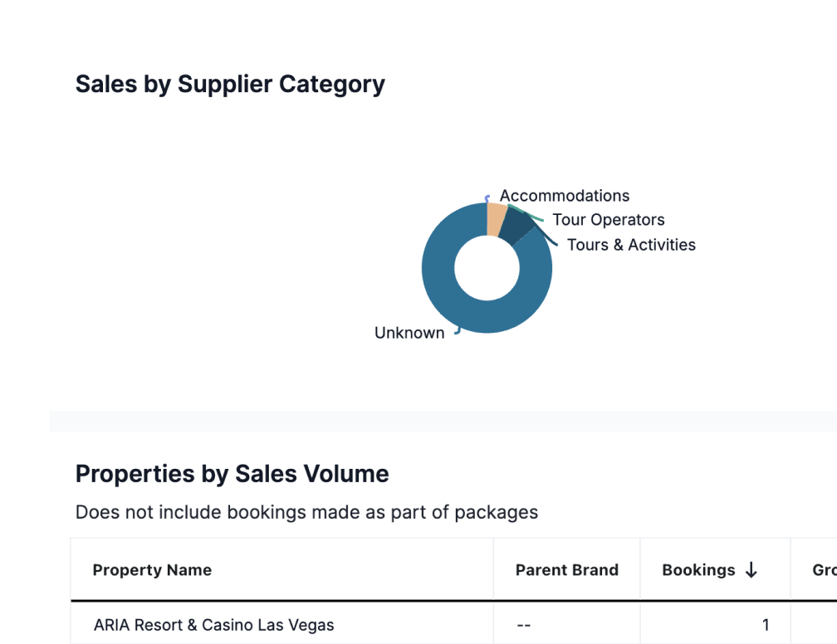Click the Property Name column header
Screen dimensions: 837x644
[153, 569]
